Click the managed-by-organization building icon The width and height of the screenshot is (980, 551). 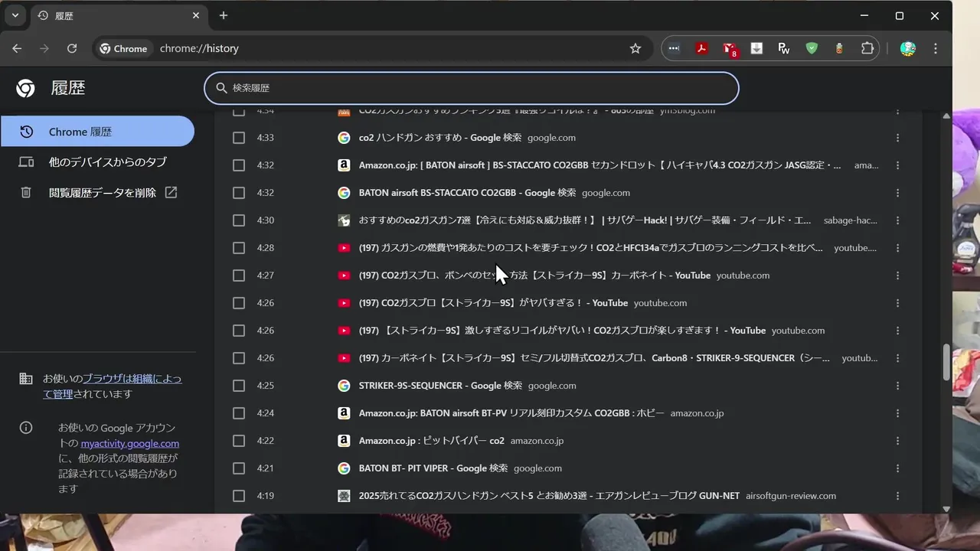click(26, 379)
